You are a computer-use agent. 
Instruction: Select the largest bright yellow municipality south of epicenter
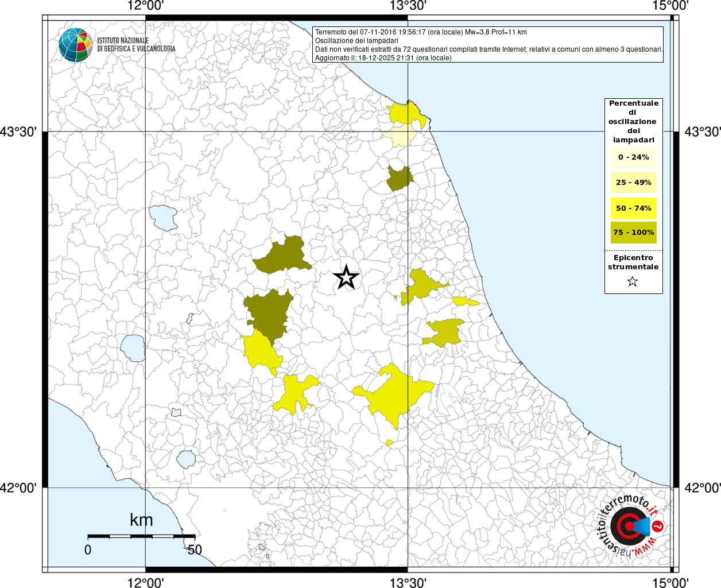393,393
